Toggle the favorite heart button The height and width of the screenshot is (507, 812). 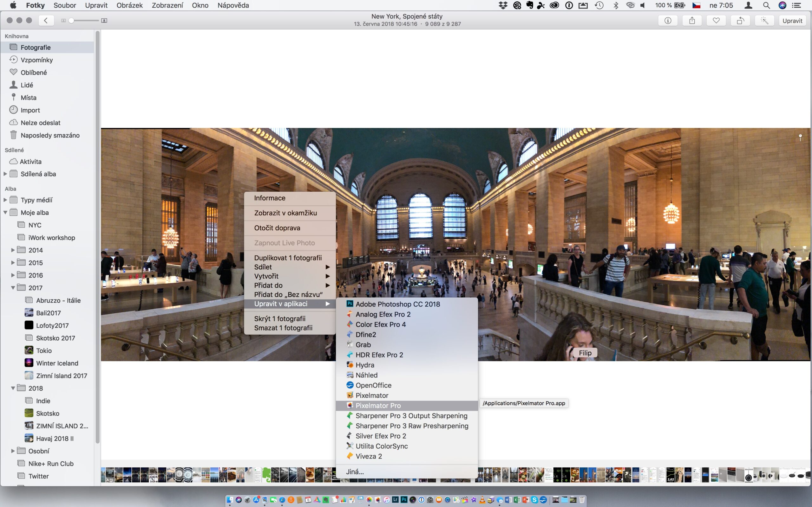point(716,21)
